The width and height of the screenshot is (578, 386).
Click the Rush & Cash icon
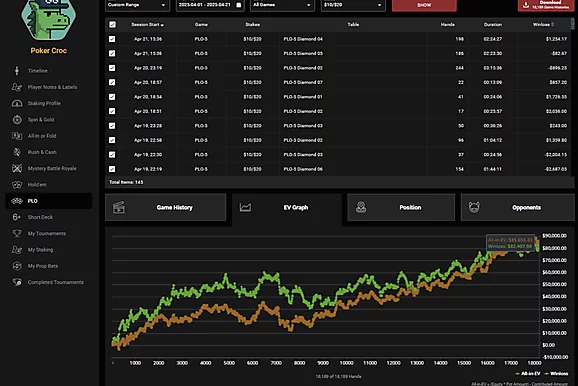pos(17,152)
